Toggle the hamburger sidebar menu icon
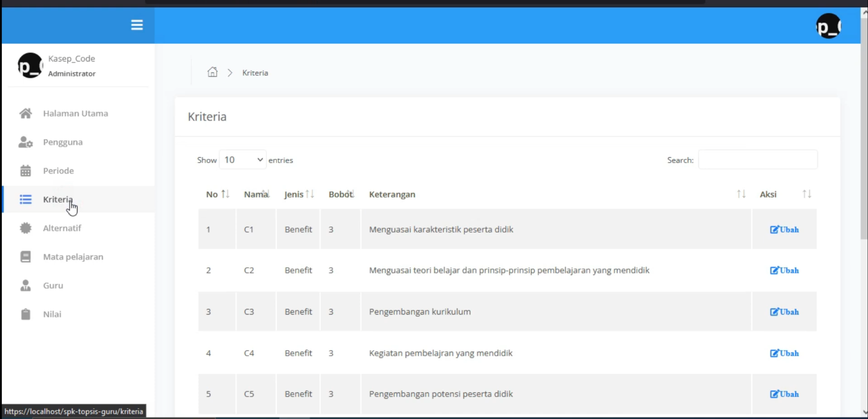Image resolution: width=868 pixels, height=419 pixels. (137, 25)
